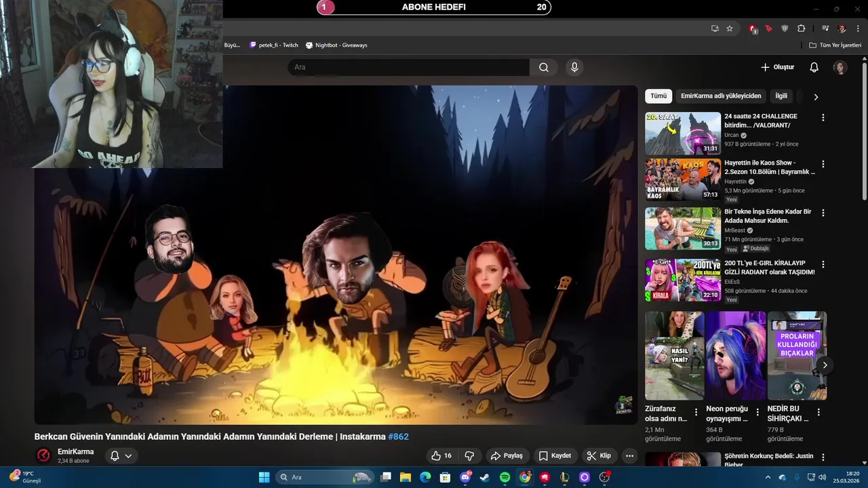Open Spotify from the taskbar
This screenshot has height=488, width=868.
[x=505, y=477]
